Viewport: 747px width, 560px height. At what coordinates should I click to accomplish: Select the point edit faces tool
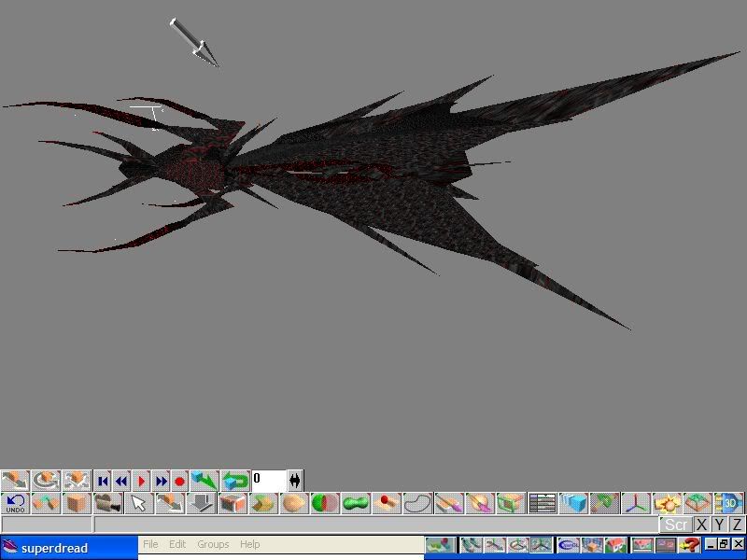pos(232,503)
